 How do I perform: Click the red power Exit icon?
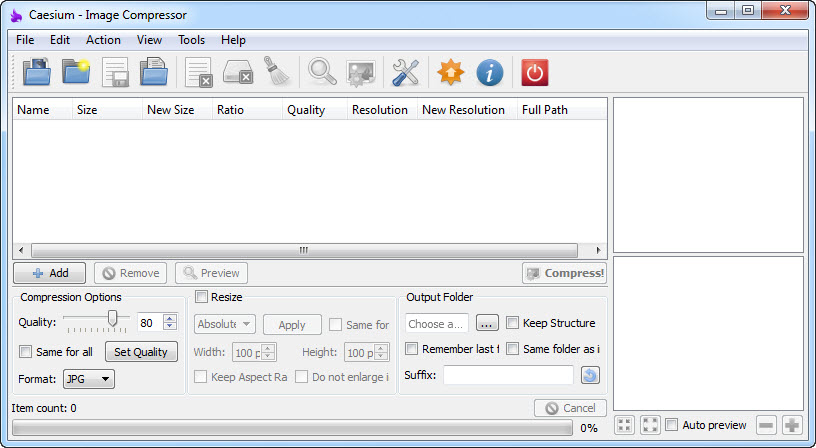tap(534, 72)
